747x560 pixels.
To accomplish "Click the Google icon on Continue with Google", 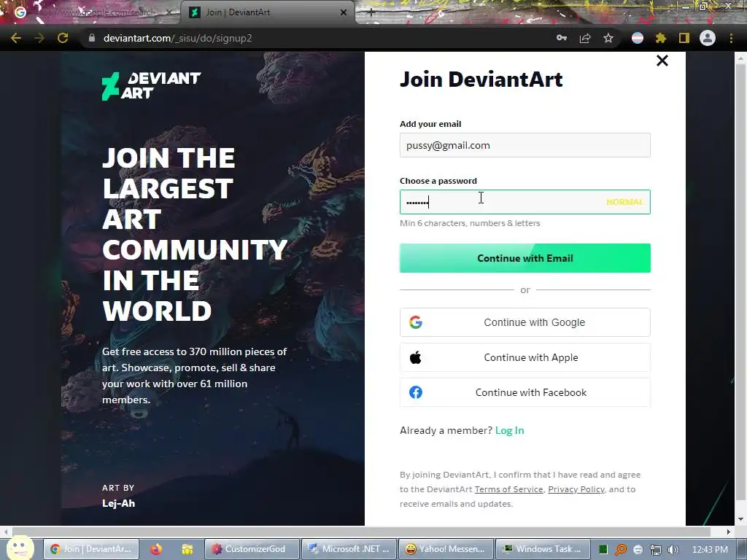I will (415, 322).
